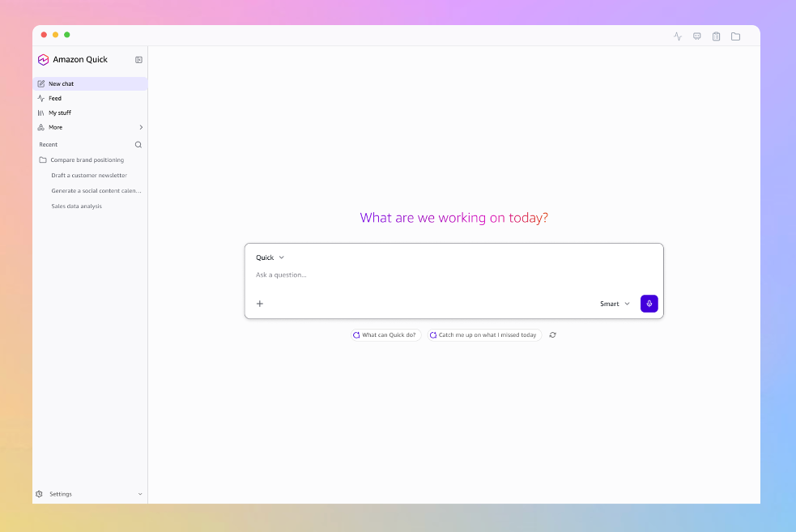
Task: Open the folder icon in title bar
Action: pyautogui.click(x=735, y=36)
